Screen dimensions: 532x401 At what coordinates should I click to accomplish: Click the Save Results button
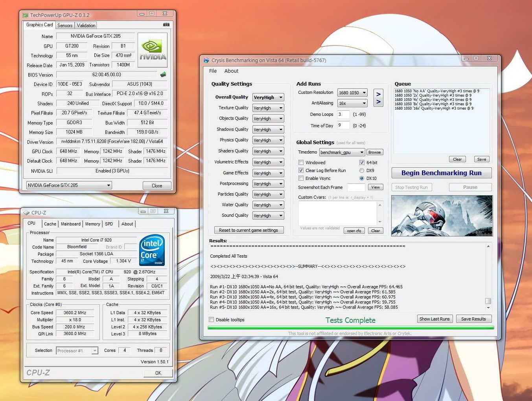pyautogui.click(x=473, y=319)
